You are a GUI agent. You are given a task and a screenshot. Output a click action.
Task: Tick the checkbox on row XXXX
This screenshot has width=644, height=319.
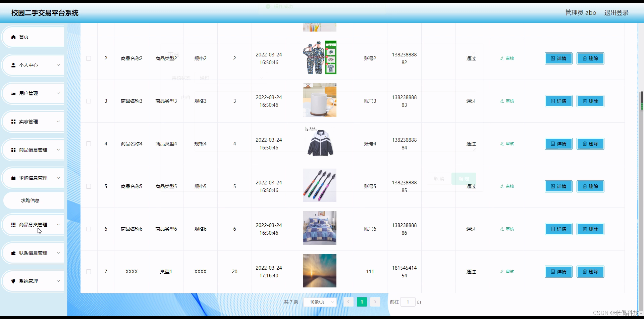click(x=89, y=271)
